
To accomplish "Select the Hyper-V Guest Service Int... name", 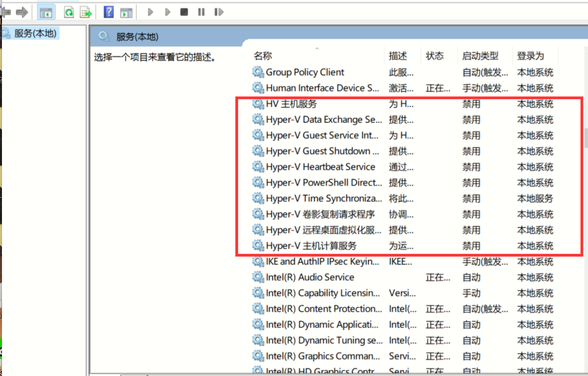I will 322,136.
